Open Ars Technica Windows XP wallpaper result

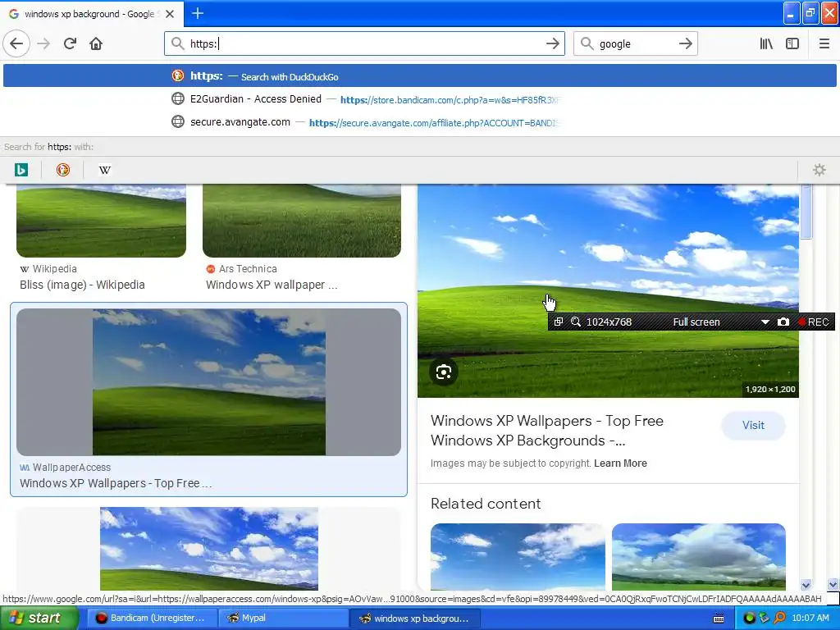point(272,285)
